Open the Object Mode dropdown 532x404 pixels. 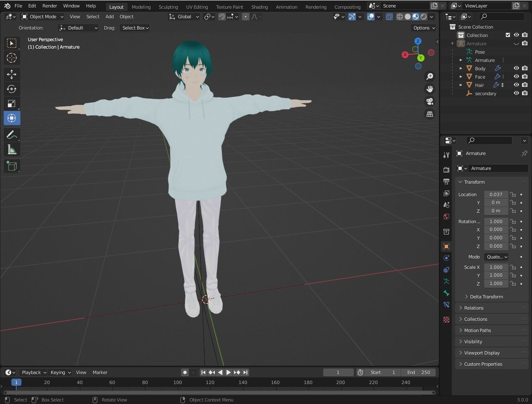coord(42,17)
